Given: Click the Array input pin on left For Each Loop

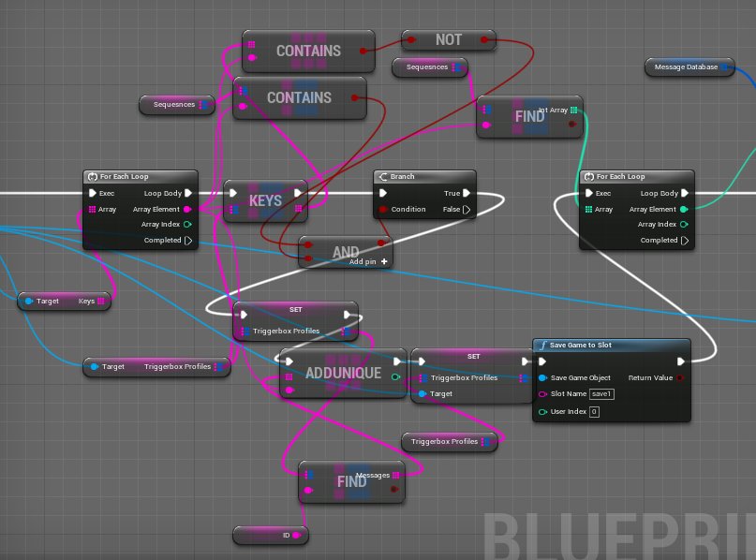Looking at the screenshot, I should pos(92,209).
